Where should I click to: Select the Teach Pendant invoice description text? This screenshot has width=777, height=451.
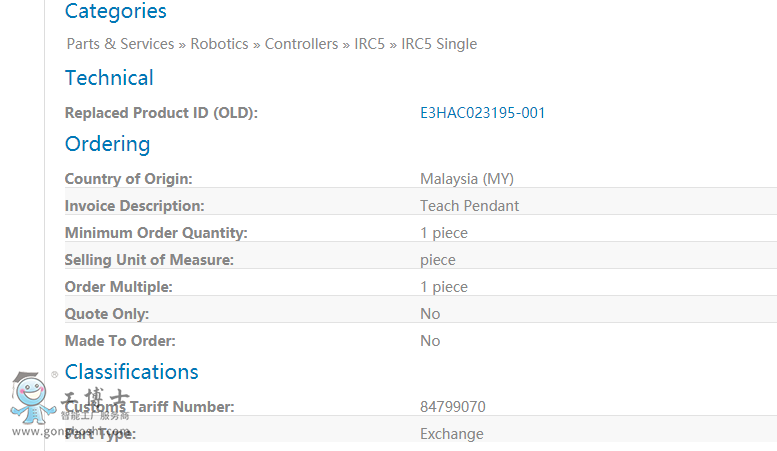click(469, 206)
